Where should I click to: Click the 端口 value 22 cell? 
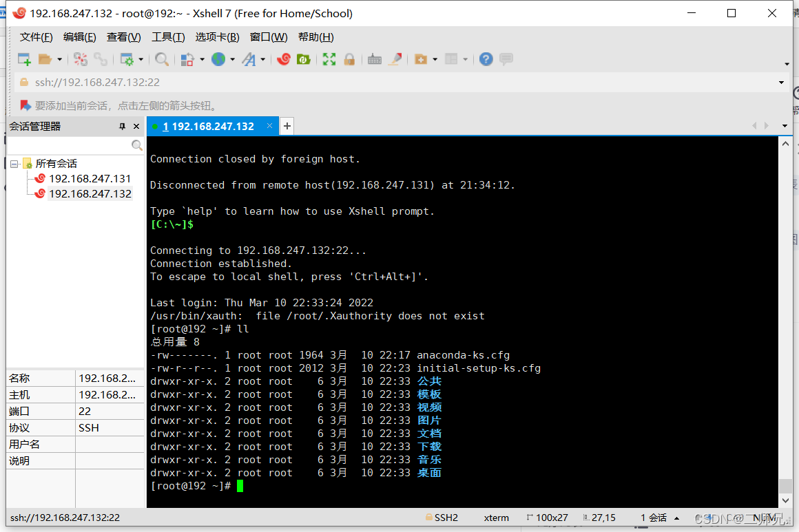coord(110,411)
